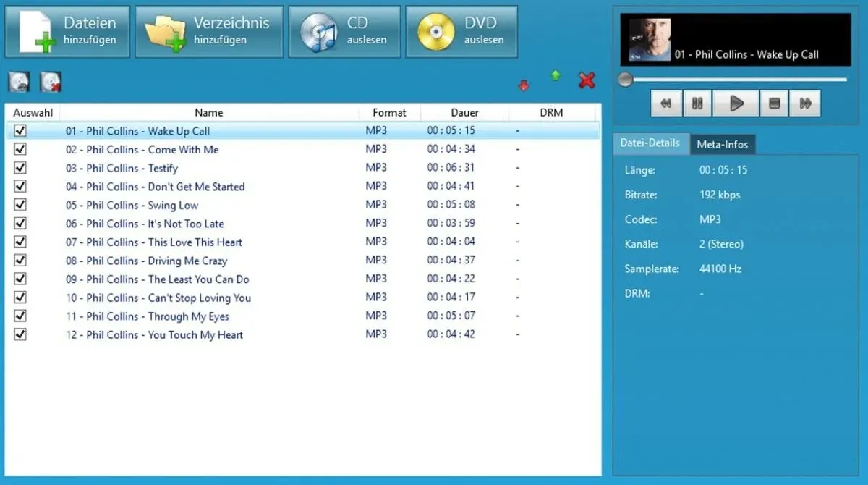The height and width of the screenshot is (485, 868).
Task: Toggle checkbox for Don't Get Me Started
Action: click(x=20, y=186)
